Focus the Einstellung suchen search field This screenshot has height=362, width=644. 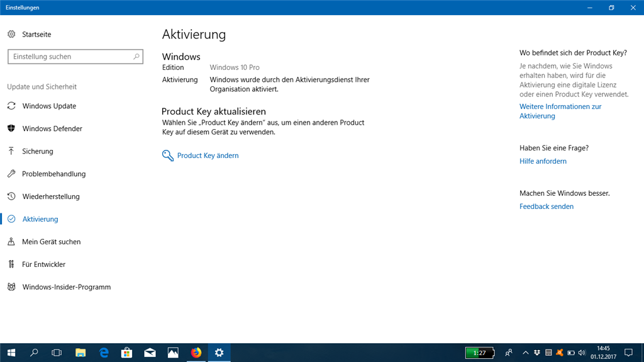75,57
